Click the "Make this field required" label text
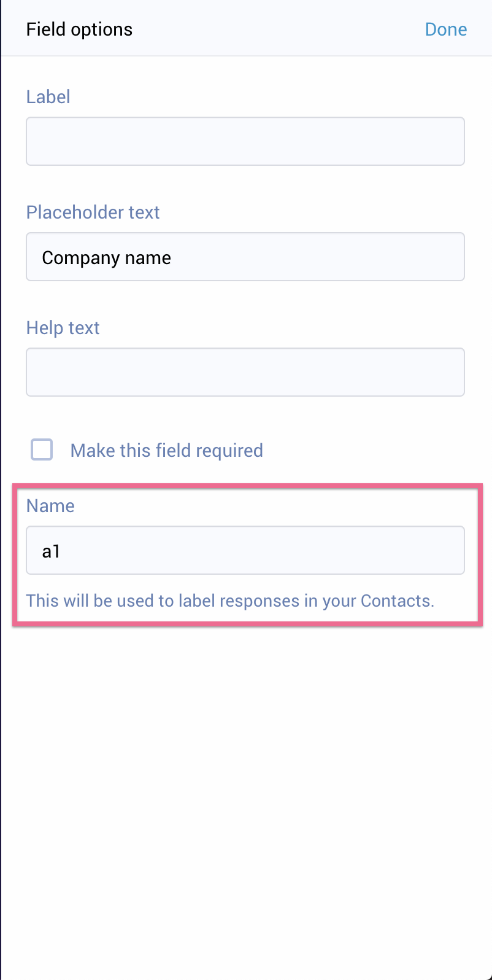The height and width of the screenshot is (980, 492). pyautogui.click(x=166, y=451)
